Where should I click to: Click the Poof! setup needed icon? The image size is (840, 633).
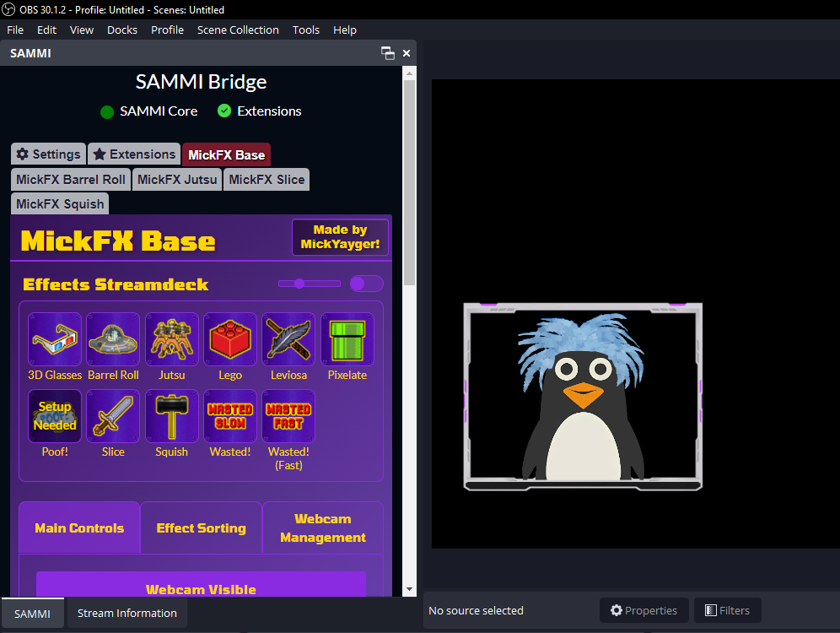pyautogui.click(x=55, y=416)
